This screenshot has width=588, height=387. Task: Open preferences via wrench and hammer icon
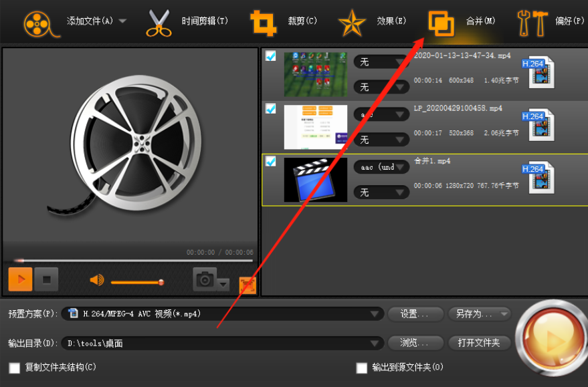[x=532, y=23]
